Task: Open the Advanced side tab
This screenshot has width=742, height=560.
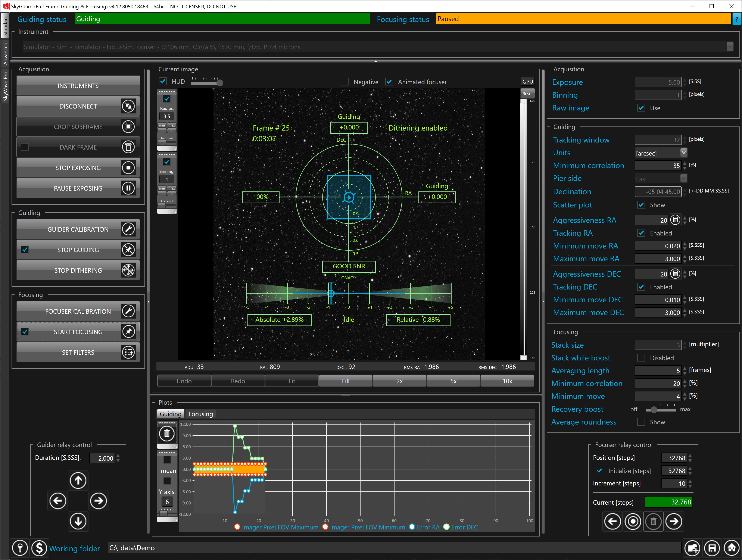Action: click(x=5, y=53)
